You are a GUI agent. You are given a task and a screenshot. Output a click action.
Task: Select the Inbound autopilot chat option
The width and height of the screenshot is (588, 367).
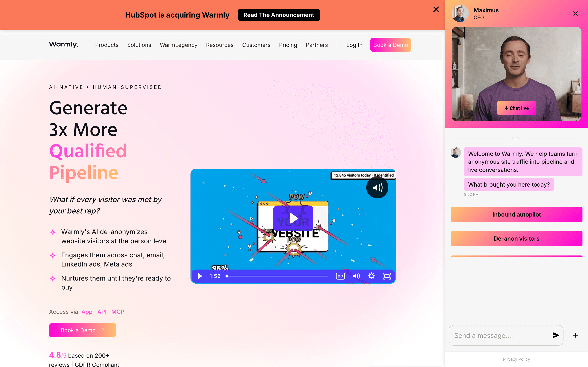coord(516,214)
